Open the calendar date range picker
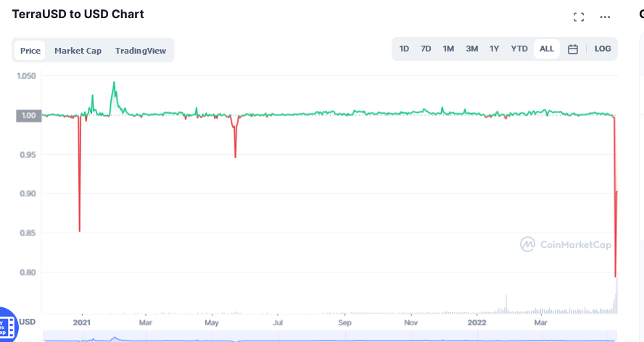Screen dimensions: 644x342 point(572,49)
